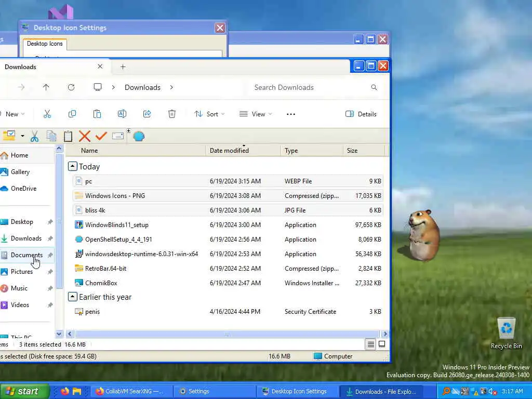Collapse the Today group
The image size is (532, 399).
point(72,166)
